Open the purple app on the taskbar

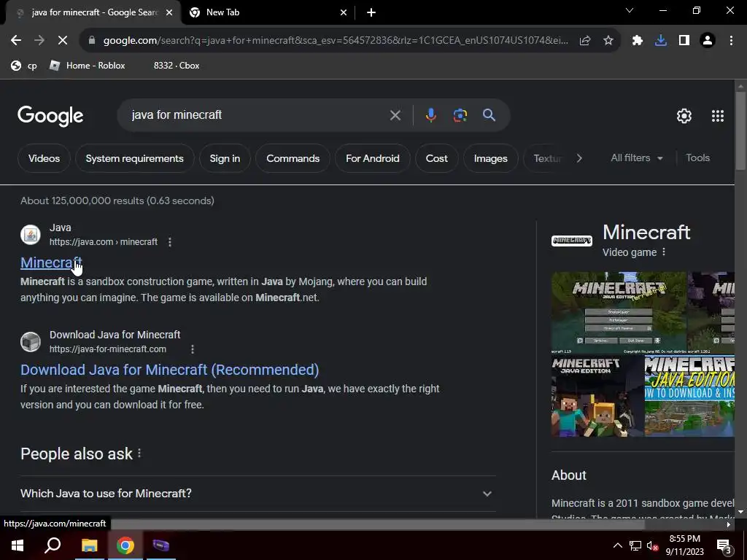coord(161,545)
